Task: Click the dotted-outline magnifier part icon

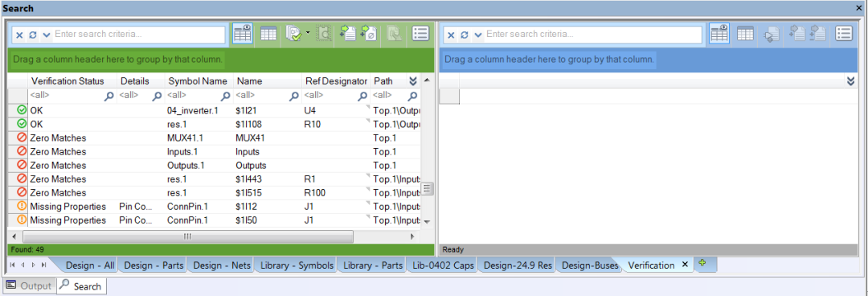Action: pos(323,33)
